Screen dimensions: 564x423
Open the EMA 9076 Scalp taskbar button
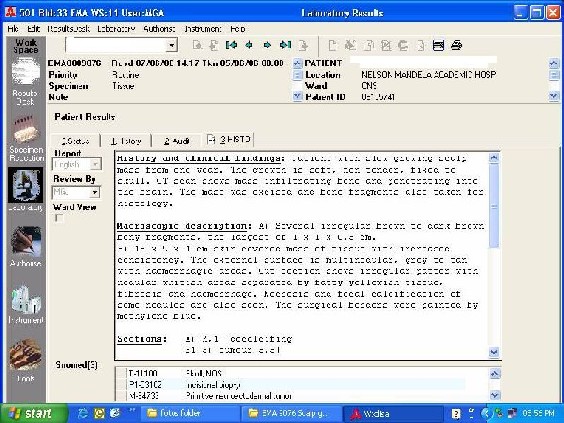(291, 413)
